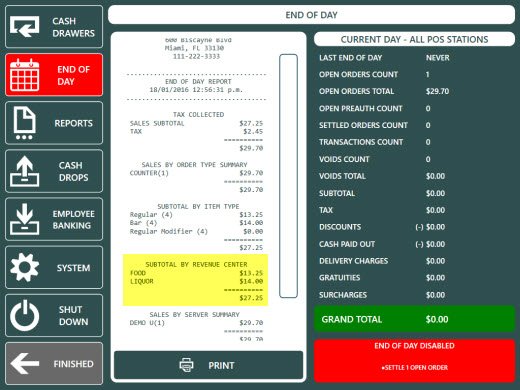Click the green Grand Total bar
Image resolution: width=520 pixels, height=390 pixels.
414,319
